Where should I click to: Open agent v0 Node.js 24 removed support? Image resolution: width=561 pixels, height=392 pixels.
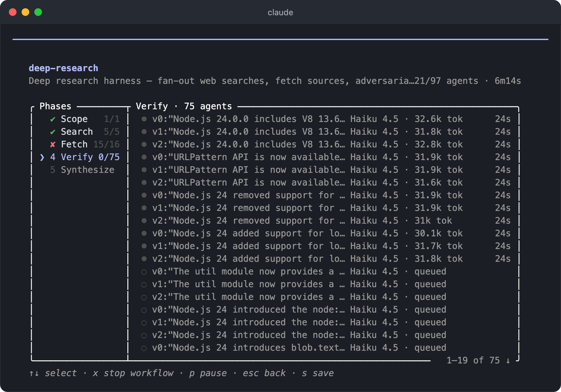(326, 195)
